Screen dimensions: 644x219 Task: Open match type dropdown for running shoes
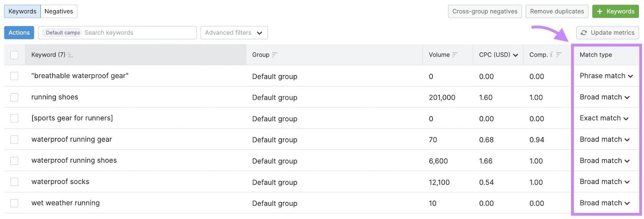(x=605, y=97)
